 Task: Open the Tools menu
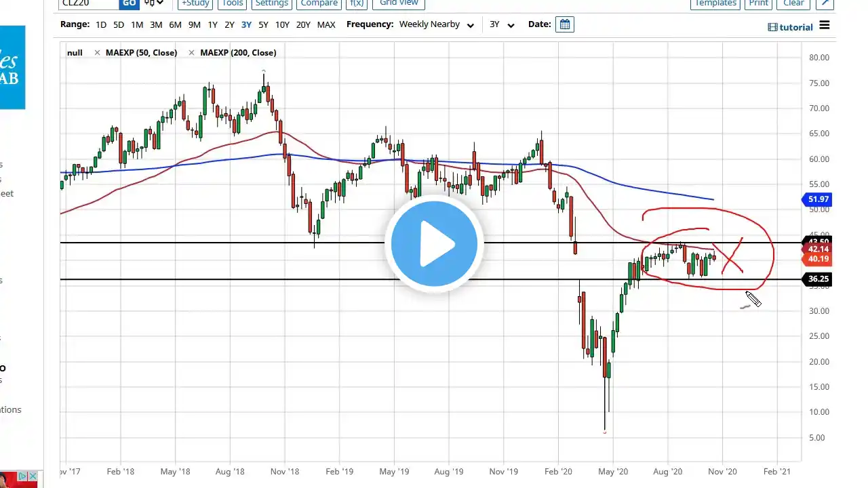pos(233,3)
